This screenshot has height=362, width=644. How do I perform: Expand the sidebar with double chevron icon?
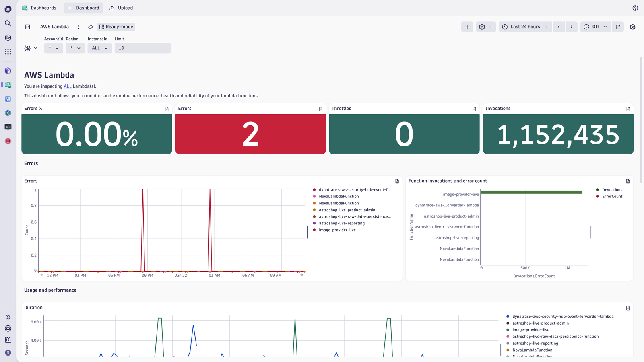(8, 317)
